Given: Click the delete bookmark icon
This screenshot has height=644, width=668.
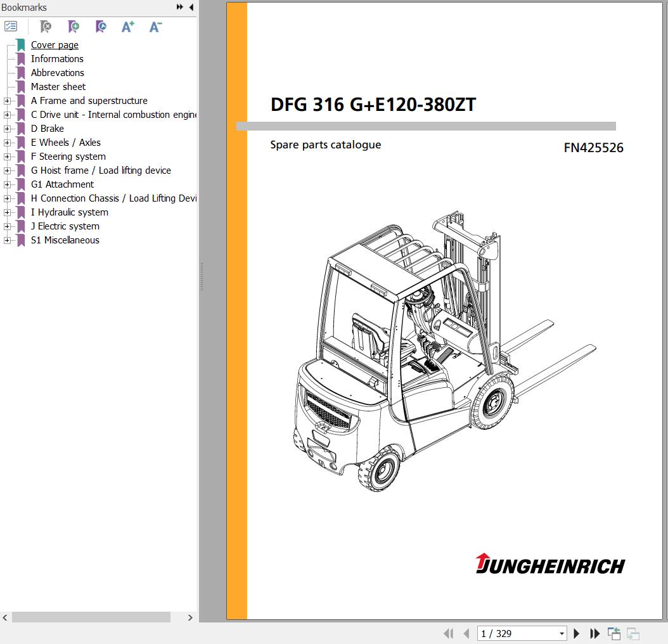Looking at the screenshot, I should (46, 27).
